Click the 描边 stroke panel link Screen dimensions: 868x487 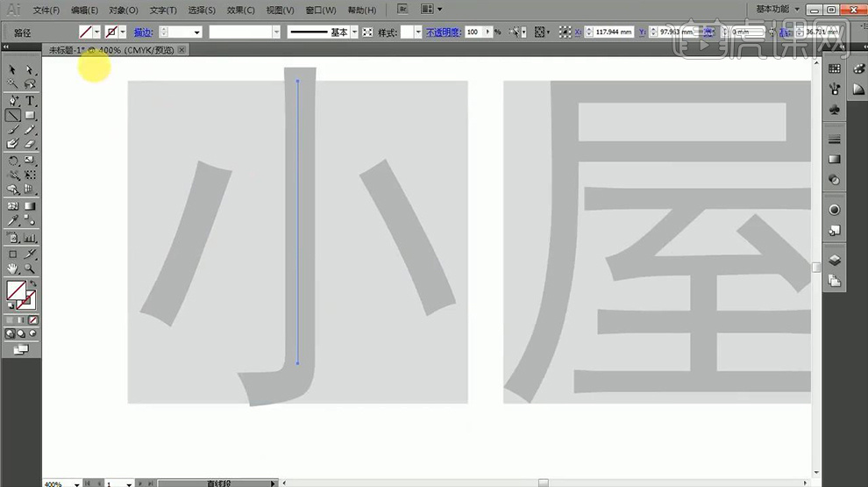coord(143,32)
